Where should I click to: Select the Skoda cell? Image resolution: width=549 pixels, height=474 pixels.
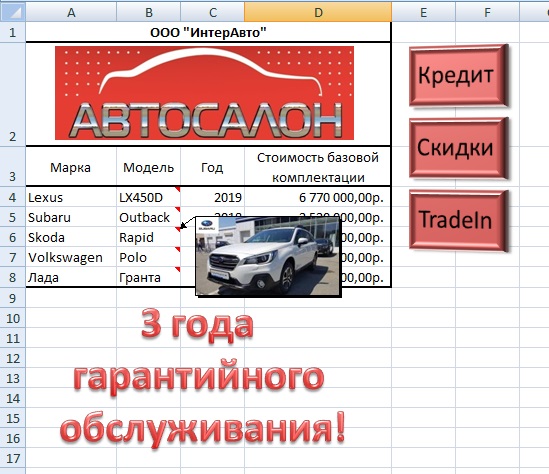click(x=71, y=237)
